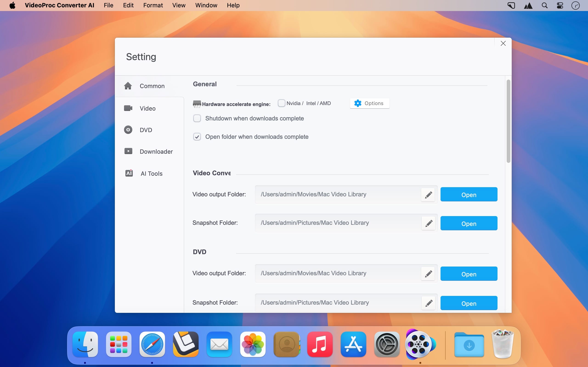Open System Settings from the Dock
Screen dimensions: 588x367
387,344
